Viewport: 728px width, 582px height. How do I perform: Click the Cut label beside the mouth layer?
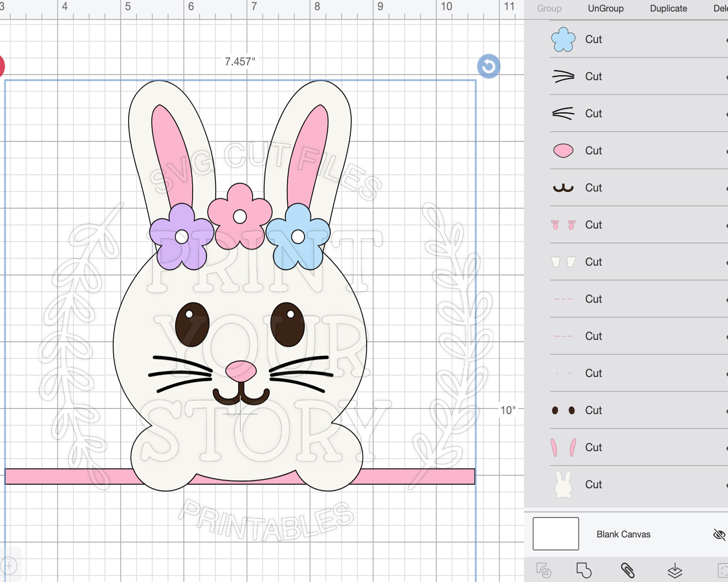594,188
